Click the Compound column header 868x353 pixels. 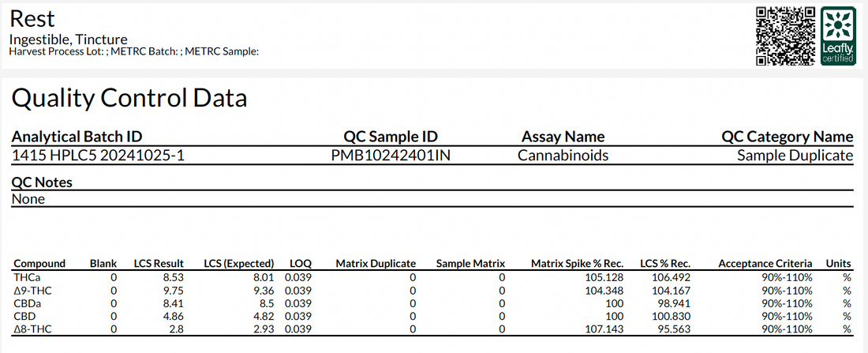39,263
